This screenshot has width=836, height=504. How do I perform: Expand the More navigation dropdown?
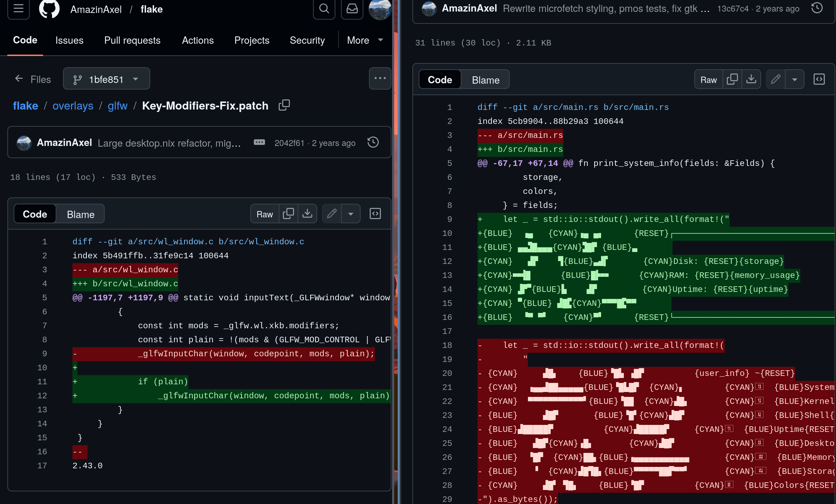364,40
